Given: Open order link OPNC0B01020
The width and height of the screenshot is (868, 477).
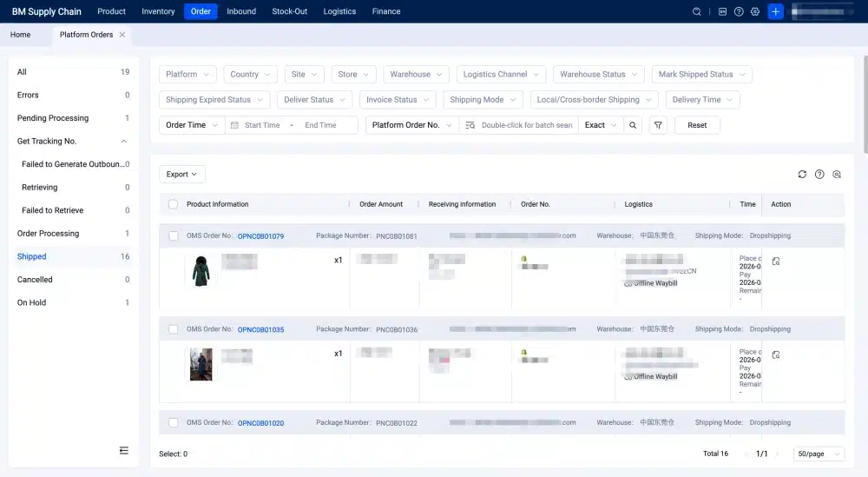Looking at the screenshot, I should 260,423.
